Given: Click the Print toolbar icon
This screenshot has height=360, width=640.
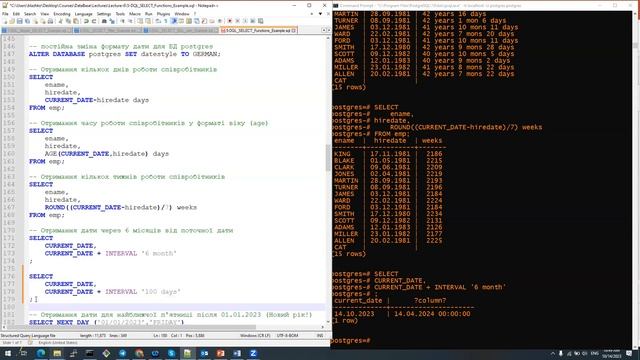Looking at the screenshot, I should (50, 21).
